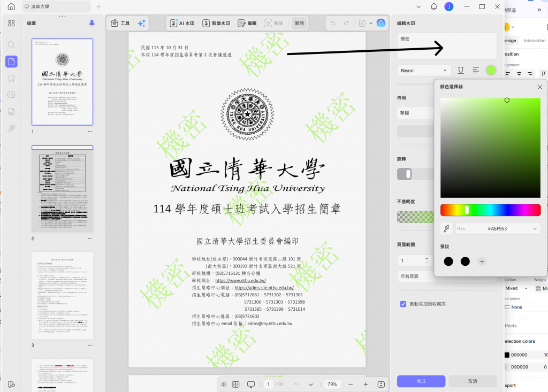Select the page 3 thumbnail

(62, 296)
